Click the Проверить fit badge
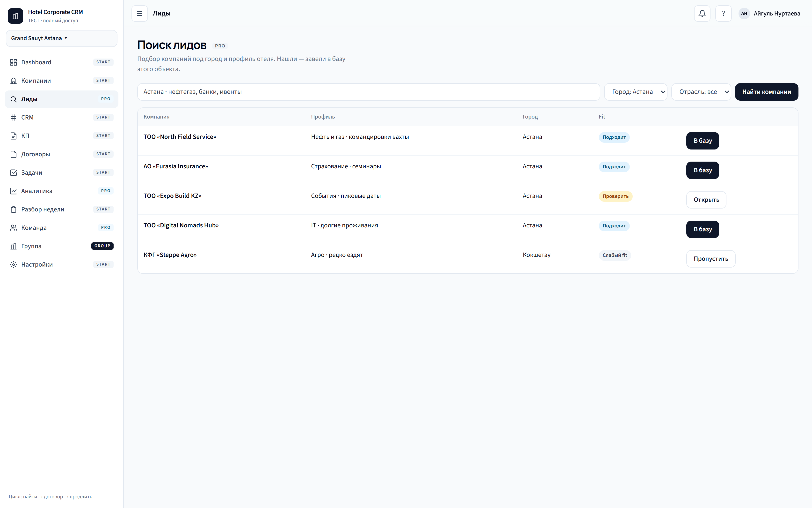The image size is (812, 508). pyautogui.click(x=615, y=196)
